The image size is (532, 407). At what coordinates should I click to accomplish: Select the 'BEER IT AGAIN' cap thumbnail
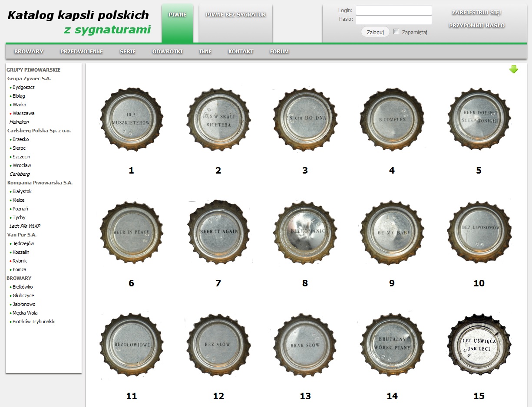(218, 232)
